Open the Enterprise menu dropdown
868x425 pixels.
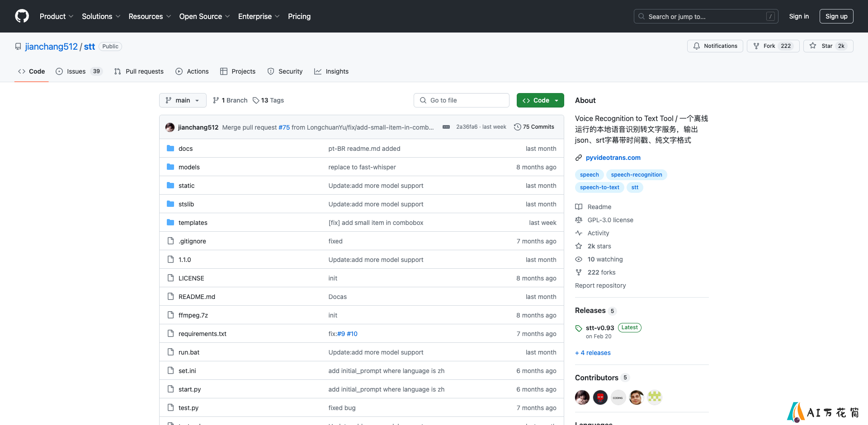pos(259,16)
